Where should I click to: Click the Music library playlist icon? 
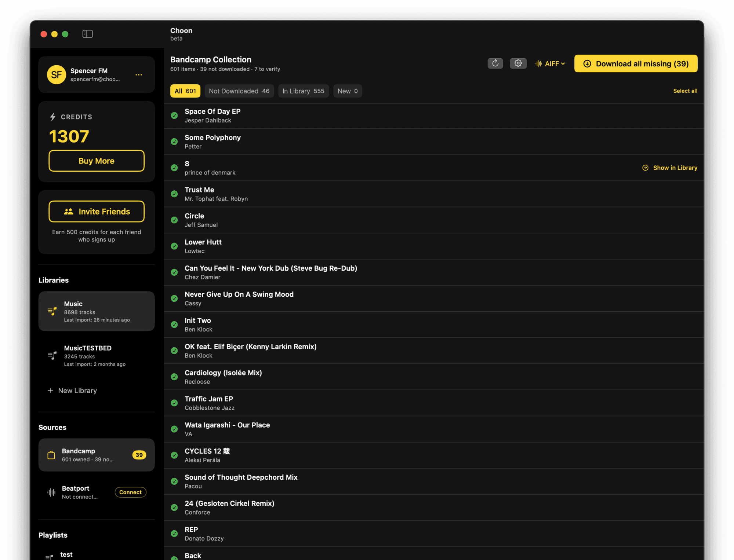(x=52, y=311)
